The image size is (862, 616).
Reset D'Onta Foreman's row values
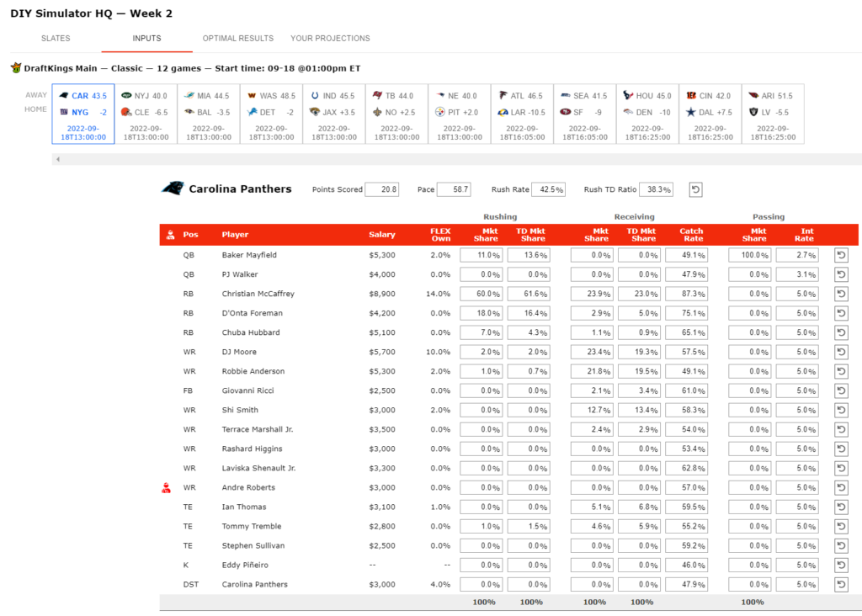(x=841, y=313)
